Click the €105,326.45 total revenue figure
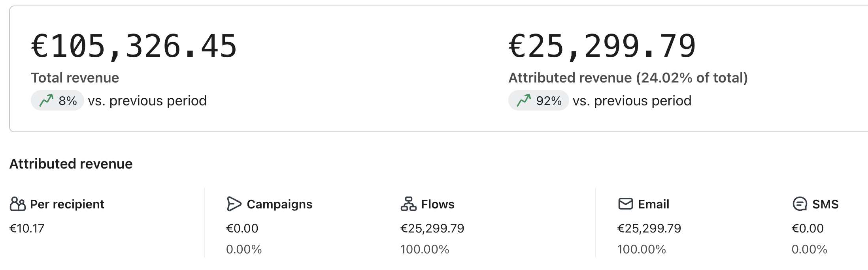Image resolution: width=868 pixels, height=270 pixels. (134, 47)
